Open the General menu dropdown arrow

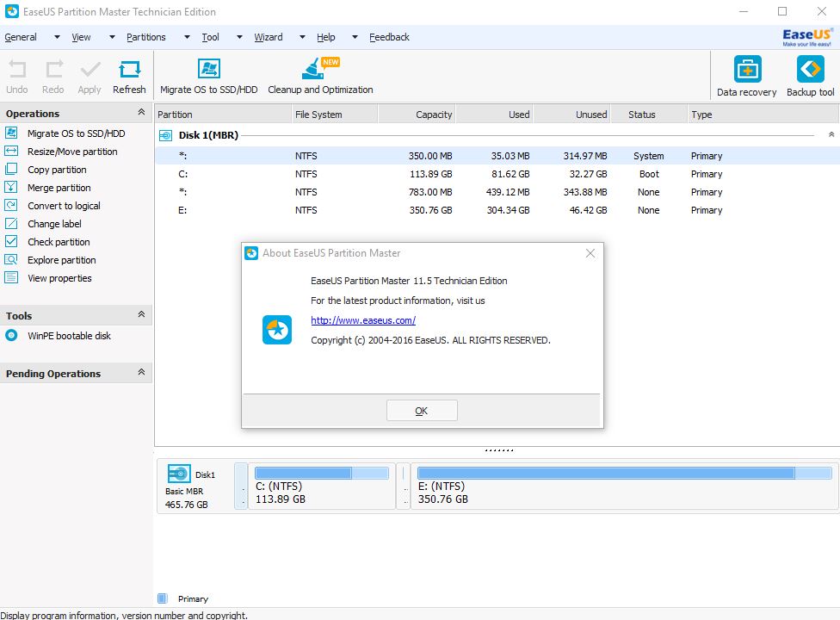click(x=57, y=37)
